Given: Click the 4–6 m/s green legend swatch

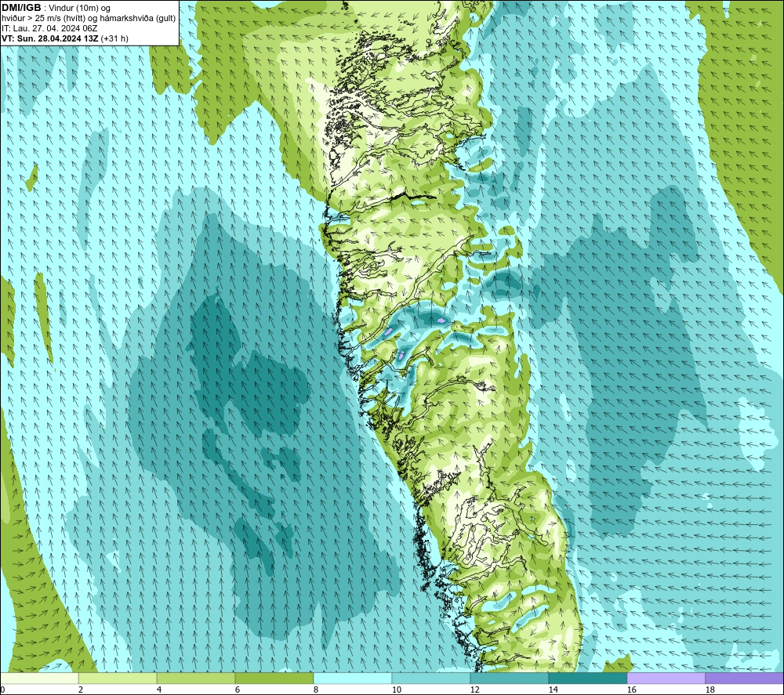Looking at the screenshot, I should pyautogui.click(x=196, y=678).
